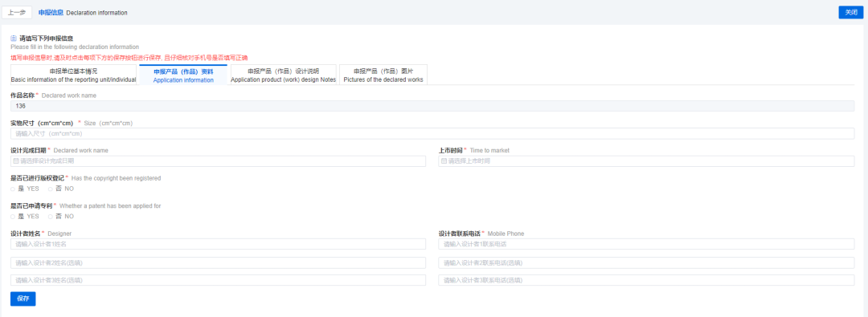The image size is (868, 317).
Task: Open the design completion date picker
Action: click(218, 161)
